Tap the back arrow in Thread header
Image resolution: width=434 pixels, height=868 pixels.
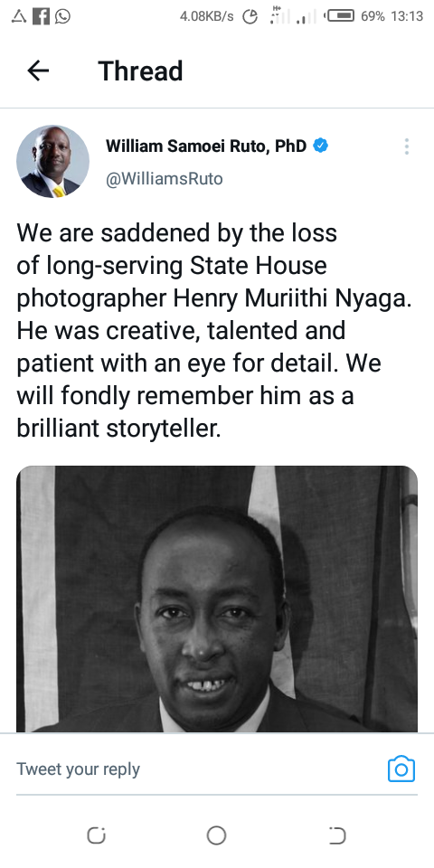[38, 71]
